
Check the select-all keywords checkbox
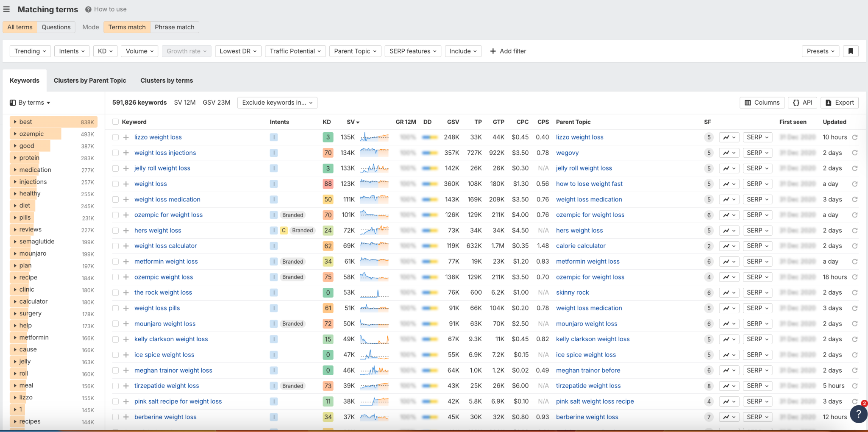[x=115, y=122]
